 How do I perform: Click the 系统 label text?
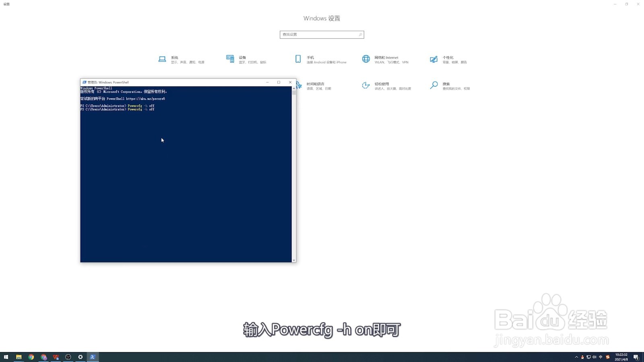(175, 58)
